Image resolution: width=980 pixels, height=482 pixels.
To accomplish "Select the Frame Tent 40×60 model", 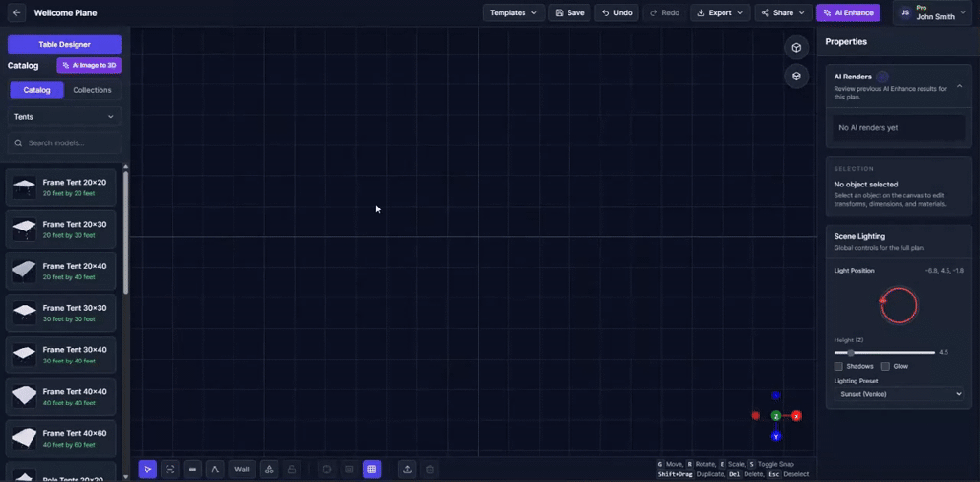I will (60, 438).
